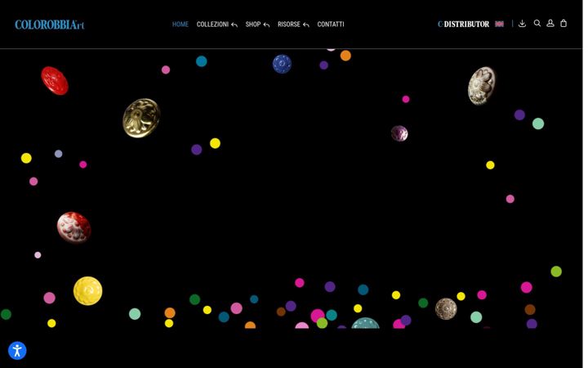Select the gold ceramic button
Viewport: 588px width, 368px height.
click(142, 119)
